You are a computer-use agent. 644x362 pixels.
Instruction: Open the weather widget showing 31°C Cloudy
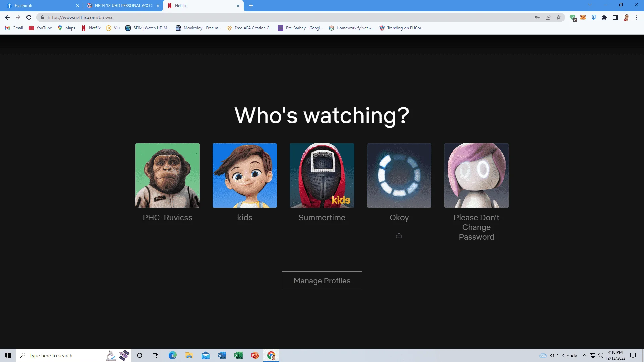pos(558,355)
